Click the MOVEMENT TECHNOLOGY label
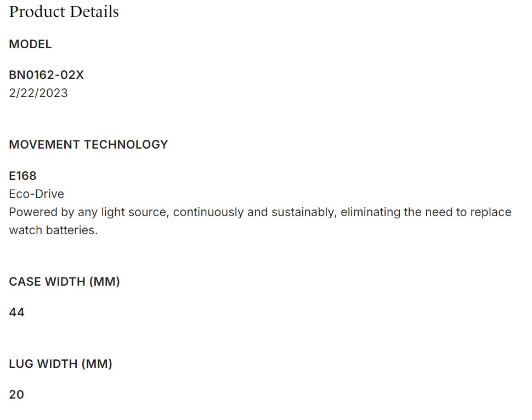532x420 pixels. (88, 144)
